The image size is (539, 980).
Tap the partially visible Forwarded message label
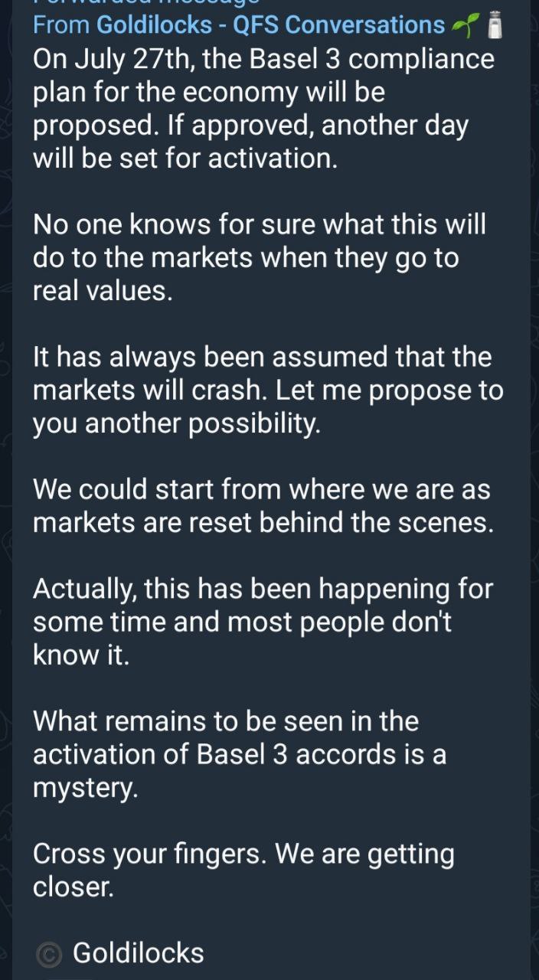pos(141,3)
